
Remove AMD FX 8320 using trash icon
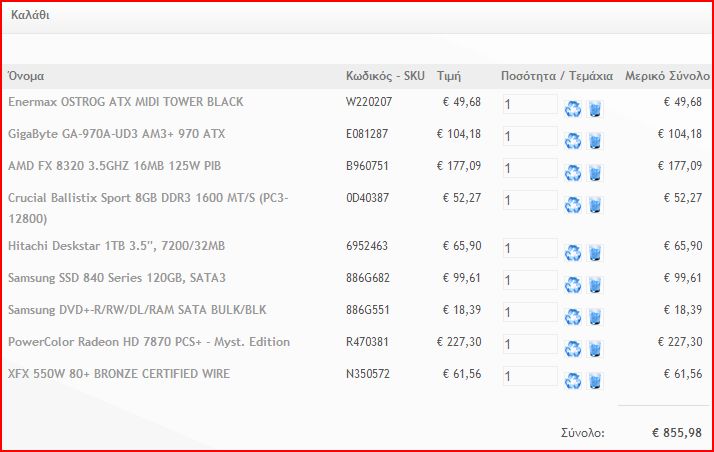(x=595, y=173)
